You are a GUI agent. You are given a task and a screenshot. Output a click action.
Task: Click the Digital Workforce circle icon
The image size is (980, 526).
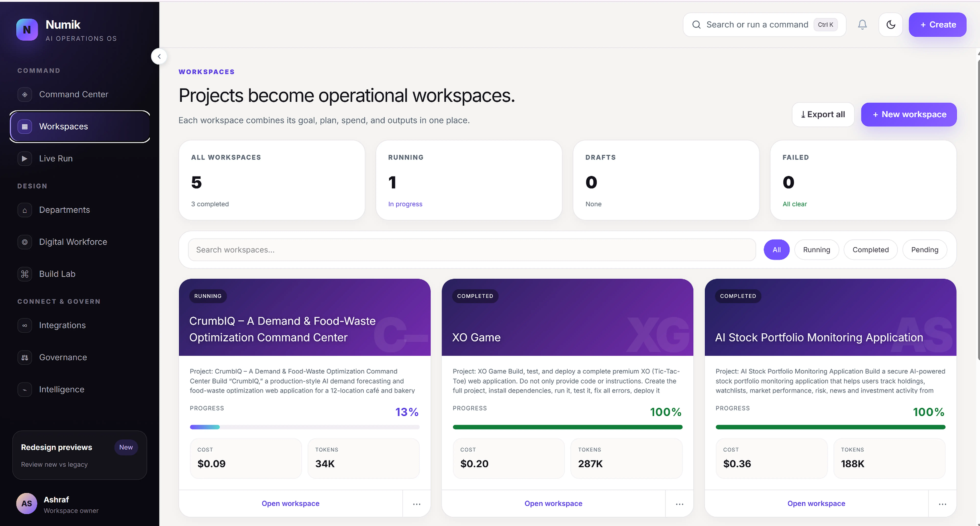[x=25, y=242]
